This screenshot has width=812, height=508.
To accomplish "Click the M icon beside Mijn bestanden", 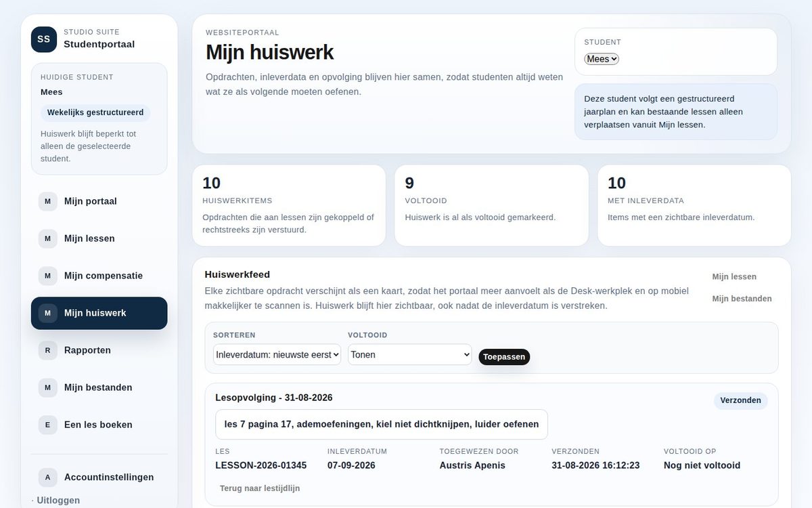I will coord(47,387).
